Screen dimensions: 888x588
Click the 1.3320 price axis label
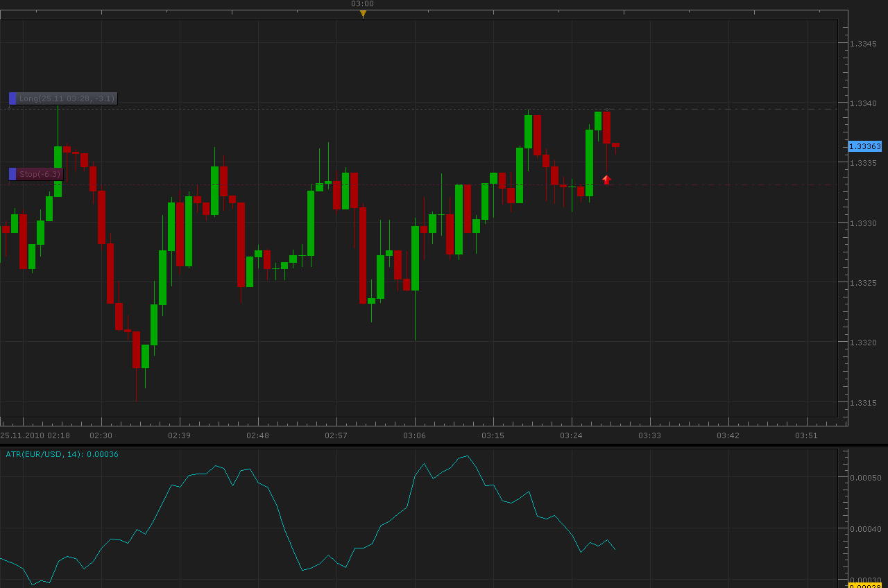click(863, 343)
